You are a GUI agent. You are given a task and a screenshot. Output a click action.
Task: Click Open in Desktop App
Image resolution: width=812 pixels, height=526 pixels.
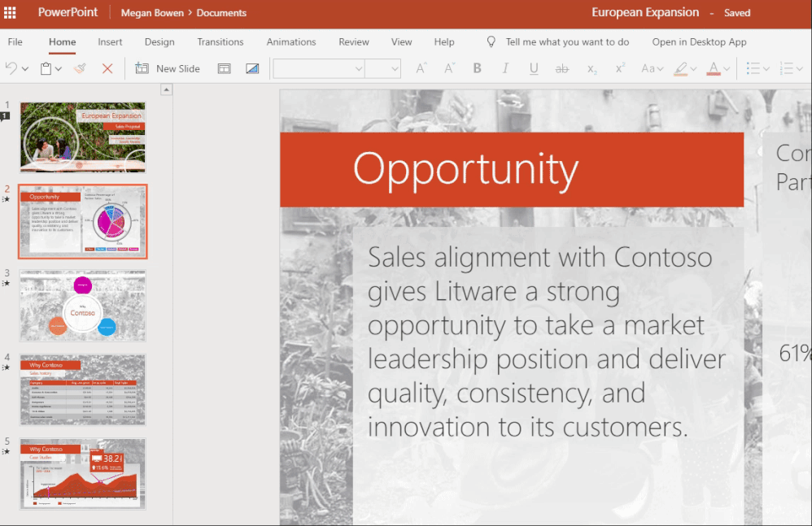699,42
